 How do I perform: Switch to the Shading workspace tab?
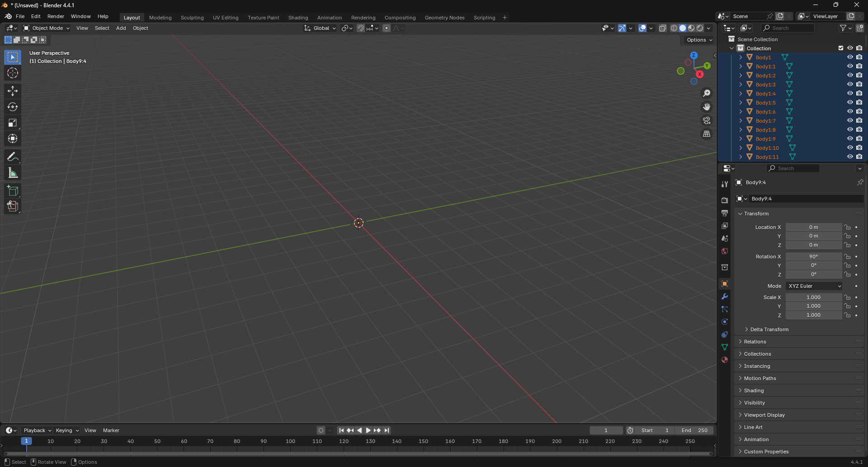[x=298, y=17]
